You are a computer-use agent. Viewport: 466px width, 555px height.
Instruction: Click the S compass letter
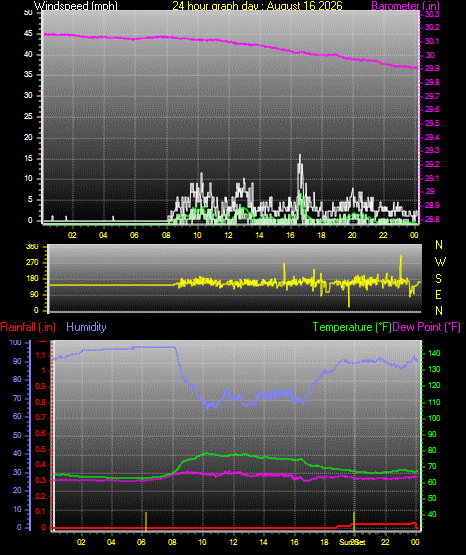click(x=438, y=279)
